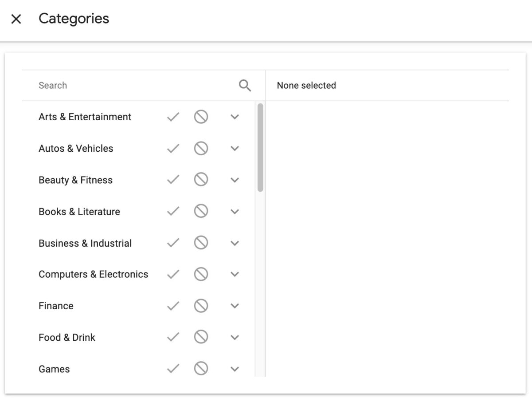
Task: Click the search magnifier icon
Action: point(245,85)
